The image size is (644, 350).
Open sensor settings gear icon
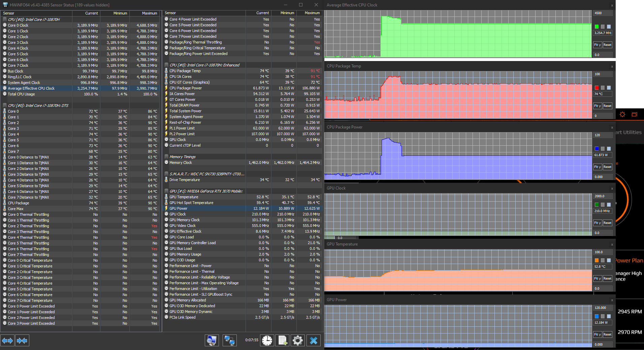(298, 341)
